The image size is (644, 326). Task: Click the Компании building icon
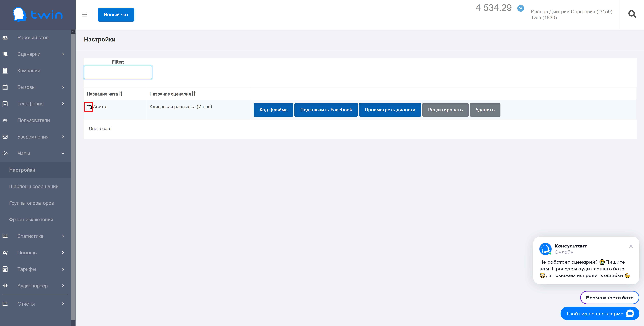5,71
